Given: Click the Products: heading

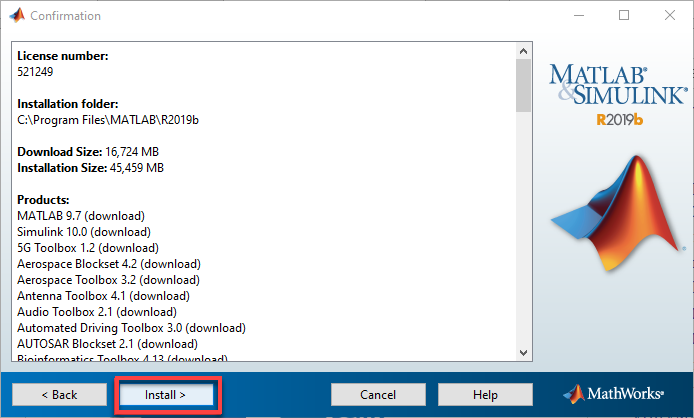Looking at the screenshot, I should tap(43, 200).
